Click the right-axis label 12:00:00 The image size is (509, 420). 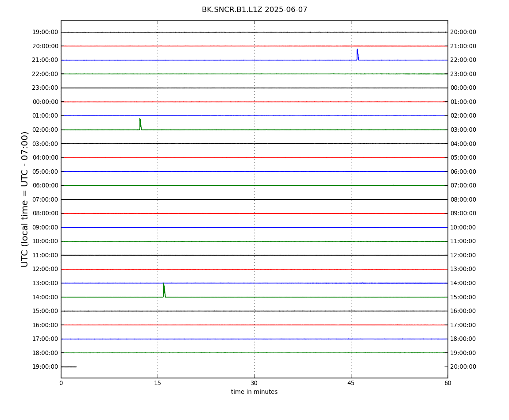point(463,255)
